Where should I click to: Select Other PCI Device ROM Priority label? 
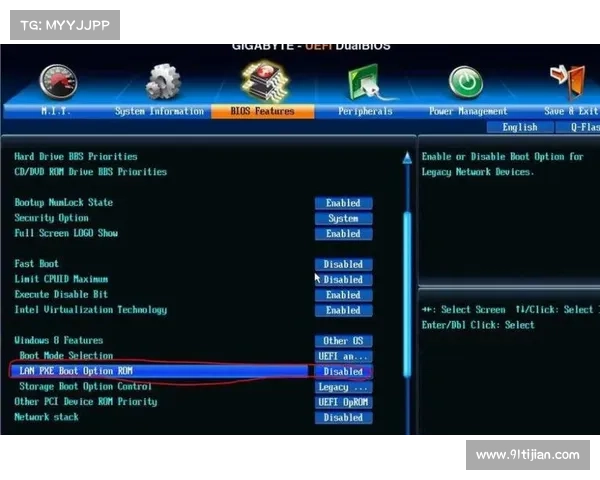pyautogui.click(x=86, y=402)
